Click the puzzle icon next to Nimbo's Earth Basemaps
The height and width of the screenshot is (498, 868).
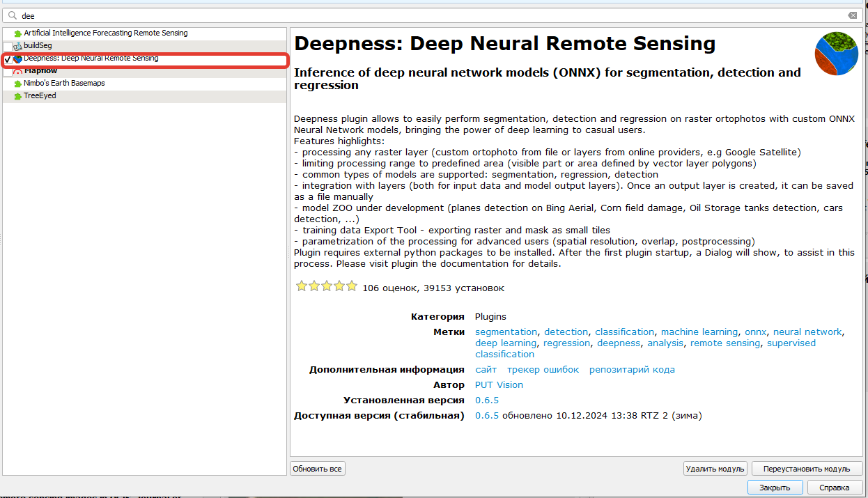click(18, 84)
